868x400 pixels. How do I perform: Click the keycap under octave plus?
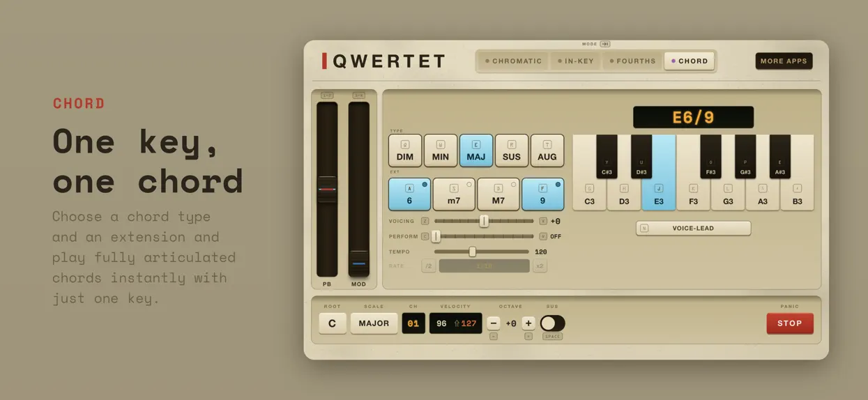click(528, 337)
